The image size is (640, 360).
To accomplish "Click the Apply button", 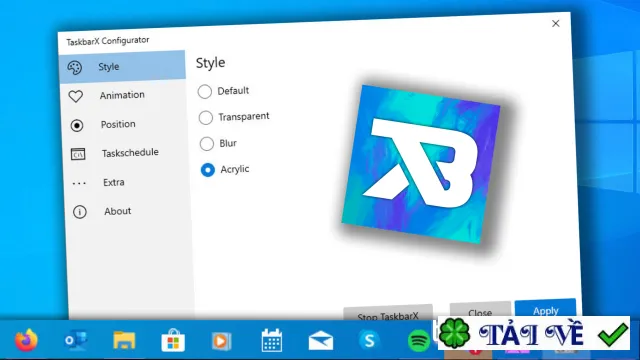I will click(x=545, y=309).
